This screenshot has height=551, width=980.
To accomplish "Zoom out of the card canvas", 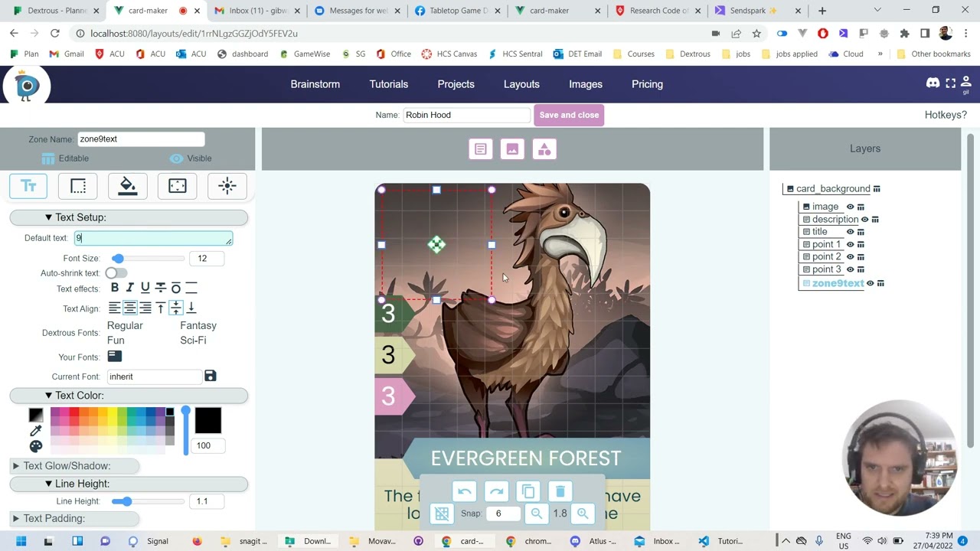I will tap(537, 514).
